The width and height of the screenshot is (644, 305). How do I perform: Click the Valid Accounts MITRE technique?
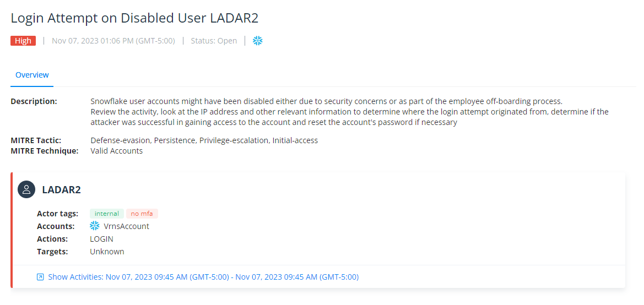(116, 151)
